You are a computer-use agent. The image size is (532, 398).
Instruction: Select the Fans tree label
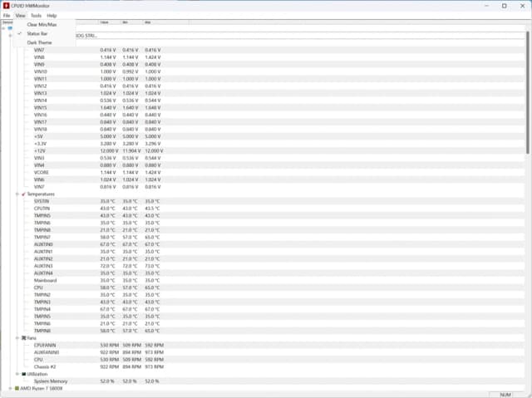tap(32, 338)
